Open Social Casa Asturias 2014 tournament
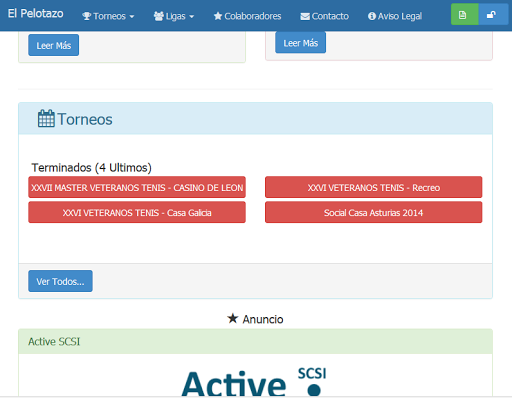 click(374, 212)
